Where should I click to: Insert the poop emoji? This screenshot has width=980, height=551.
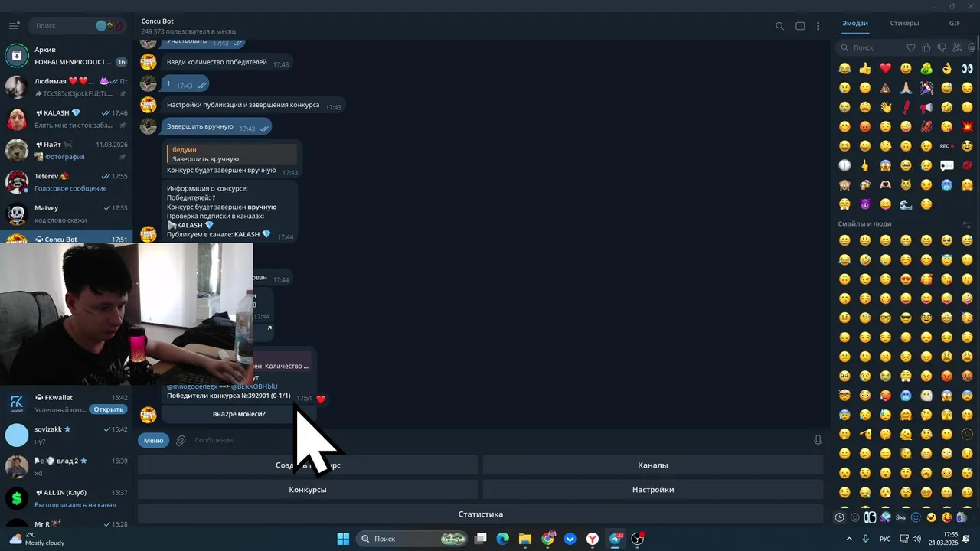pyautogui.click(x=885, y=88)
